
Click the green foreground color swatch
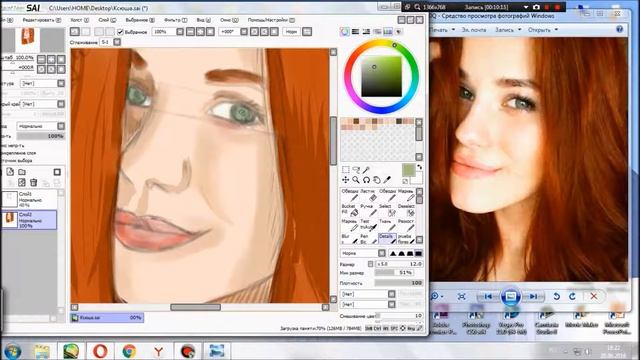[408, 170]
